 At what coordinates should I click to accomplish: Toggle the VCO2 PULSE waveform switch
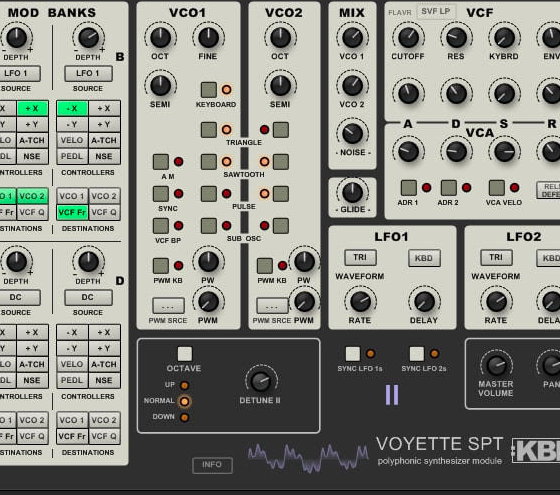pyautogui.click(x=281, y=194)
